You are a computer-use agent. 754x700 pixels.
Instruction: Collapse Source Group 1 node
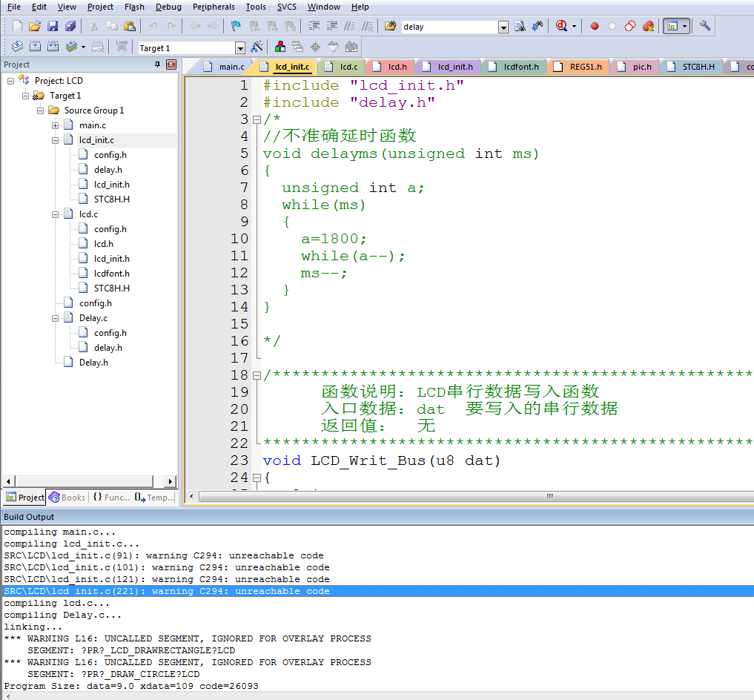coord(40,110)
